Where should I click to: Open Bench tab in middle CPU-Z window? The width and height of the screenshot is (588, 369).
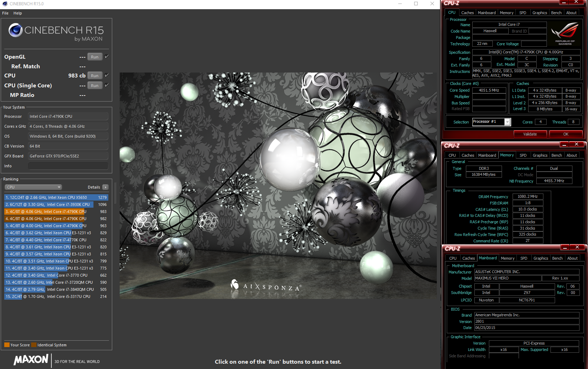coord(557,155)
